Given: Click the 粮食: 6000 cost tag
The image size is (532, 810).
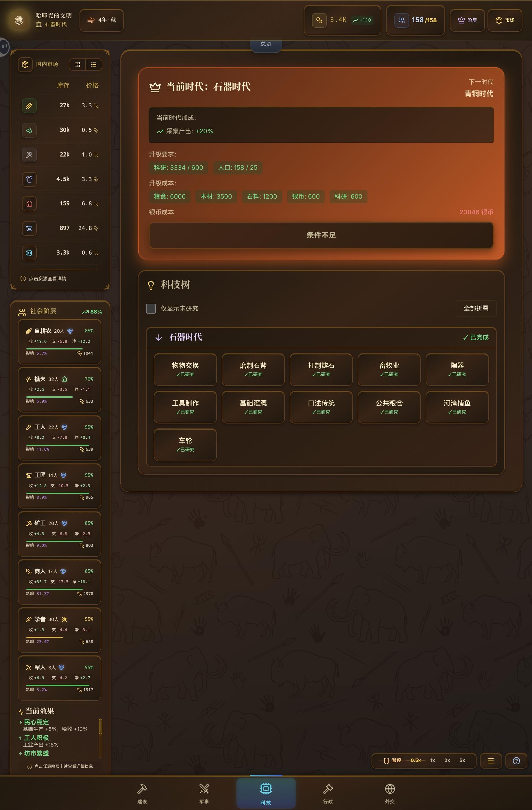Looking at the screenshot, I should [x=170, y=196].
